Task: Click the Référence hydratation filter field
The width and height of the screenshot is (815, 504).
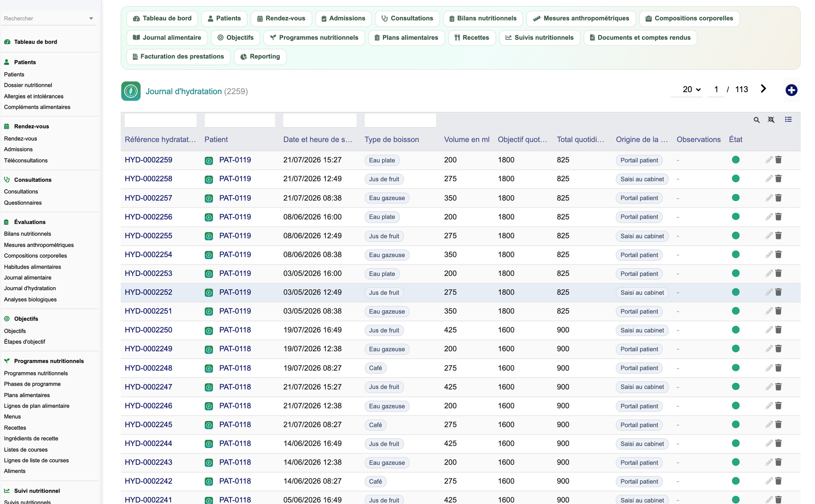Action: click(160, 121)
